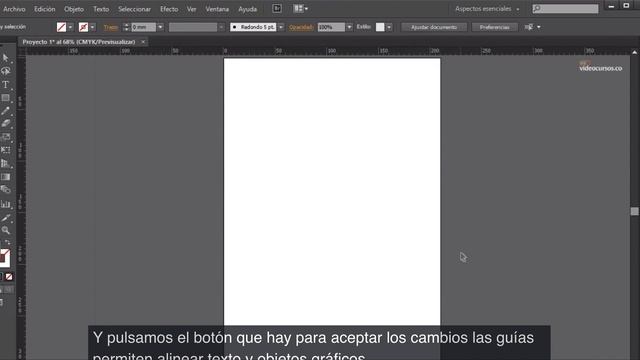Click the opacity 100% value field

point(331,27)
